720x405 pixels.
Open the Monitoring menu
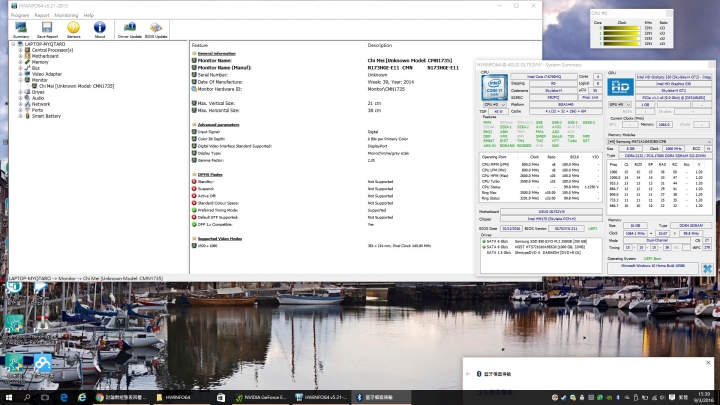(66, 15)
